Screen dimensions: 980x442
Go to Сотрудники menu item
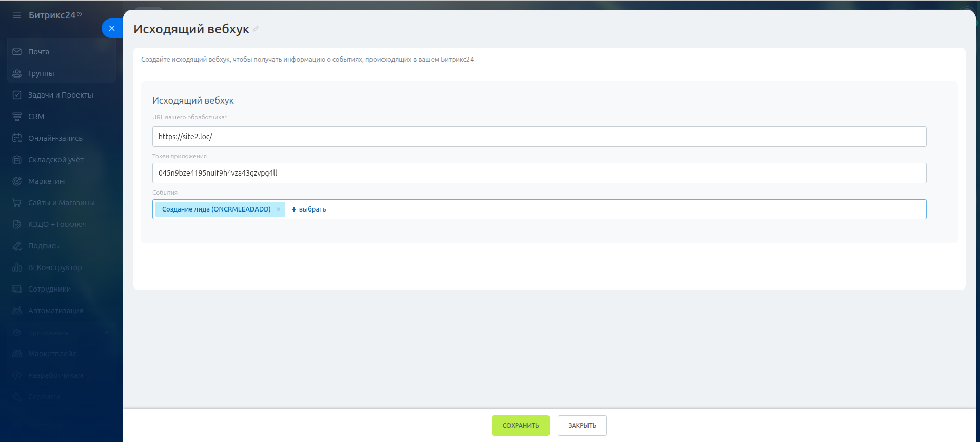[49, 289]
